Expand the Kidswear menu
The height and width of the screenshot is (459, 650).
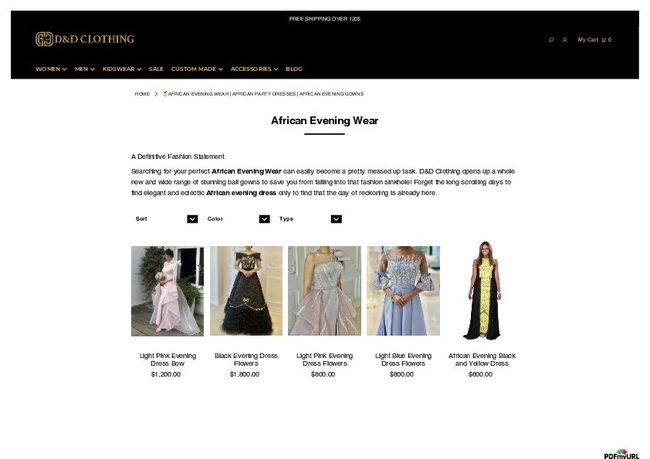[122, 69]
